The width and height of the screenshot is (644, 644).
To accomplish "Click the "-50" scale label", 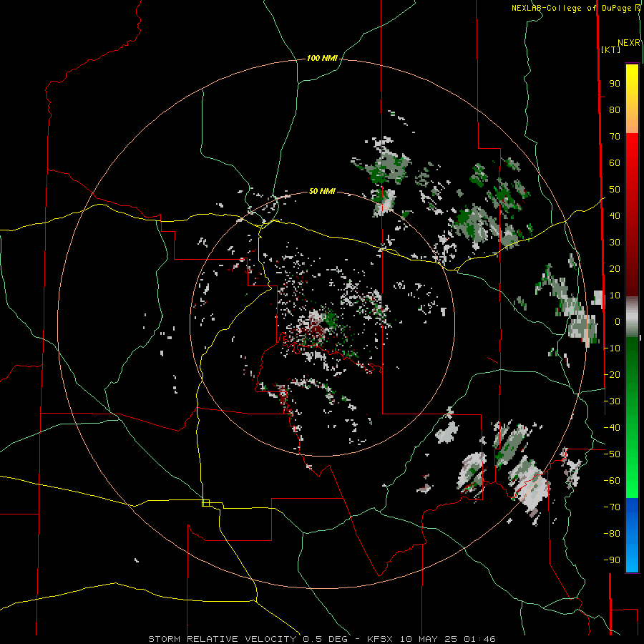I will [612, 454].
